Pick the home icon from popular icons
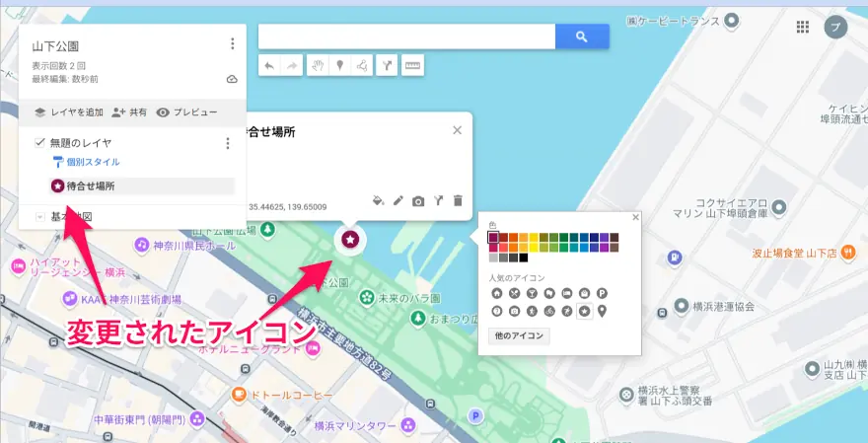 (497, 293)
